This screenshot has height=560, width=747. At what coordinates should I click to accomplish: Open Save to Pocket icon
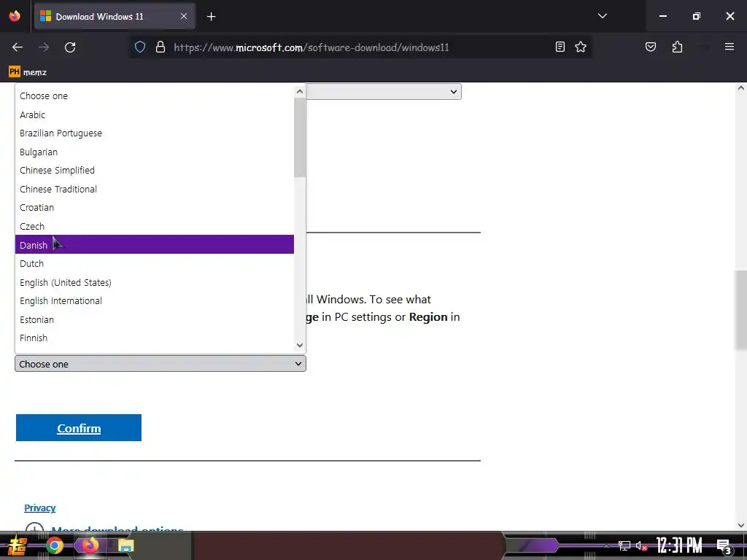tap(651, 47)
